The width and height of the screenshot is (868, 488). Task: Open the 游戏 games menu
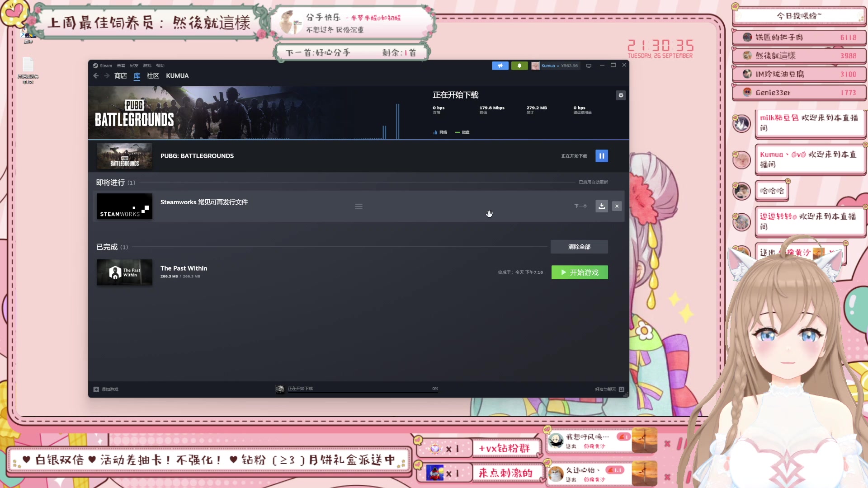tap(147, 66)
